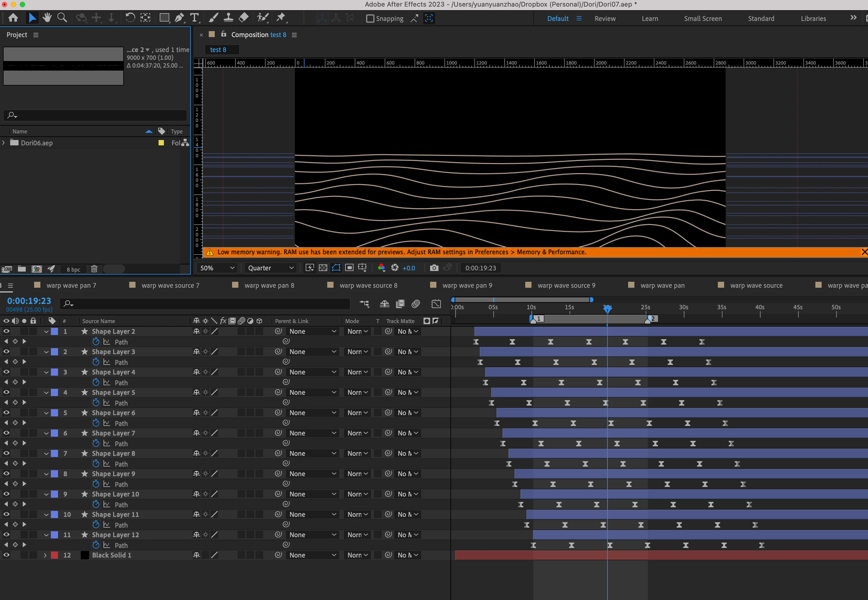This screenshot has width=868, height=600.
Task: Hide Shape Layer 5 visibility eye
Action: tap(6, 392)
